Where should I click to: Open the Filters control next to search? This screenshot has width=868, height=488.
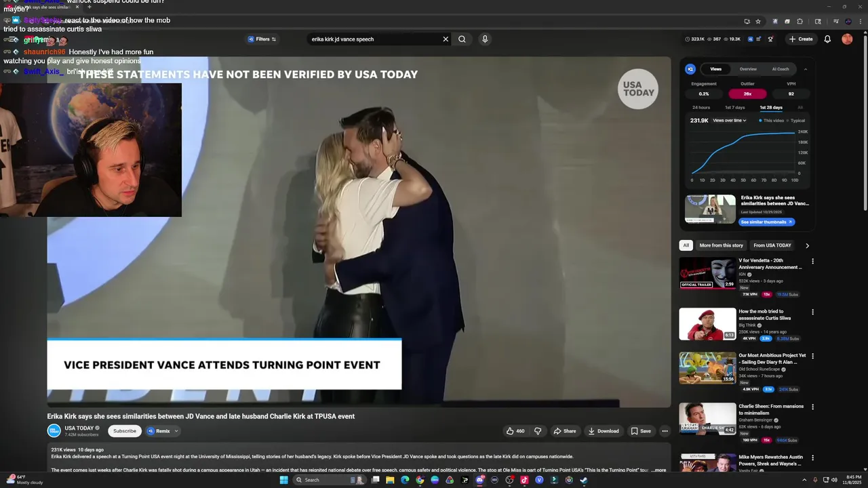click(262, 39)
